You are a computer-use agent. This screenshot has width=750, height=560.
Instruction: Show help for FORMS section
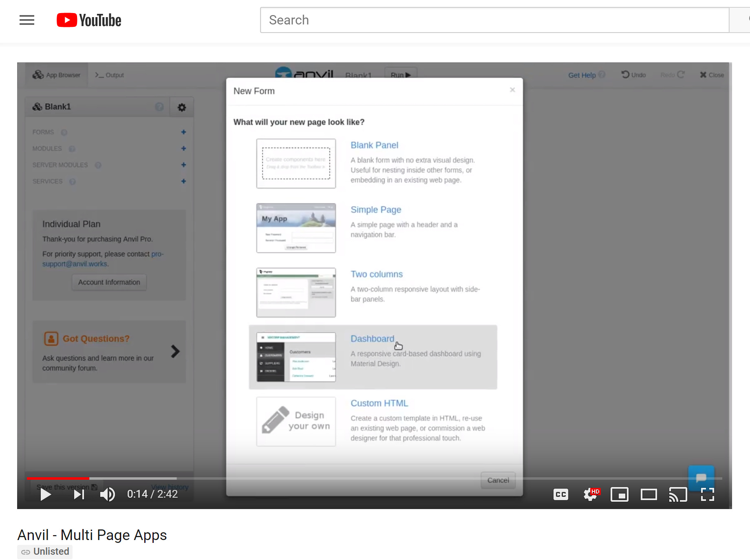click(x=64, y=132)
